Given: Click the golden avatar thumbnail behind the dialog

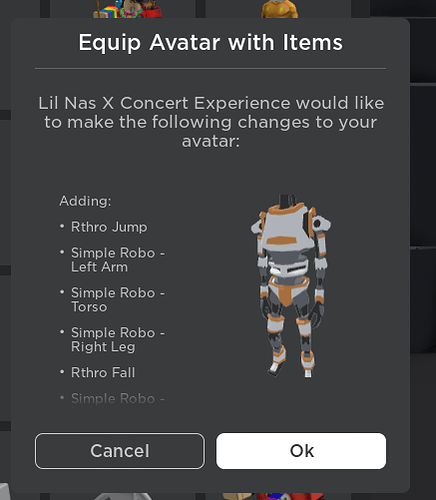Looking at the screenshot, I should 279,9.
